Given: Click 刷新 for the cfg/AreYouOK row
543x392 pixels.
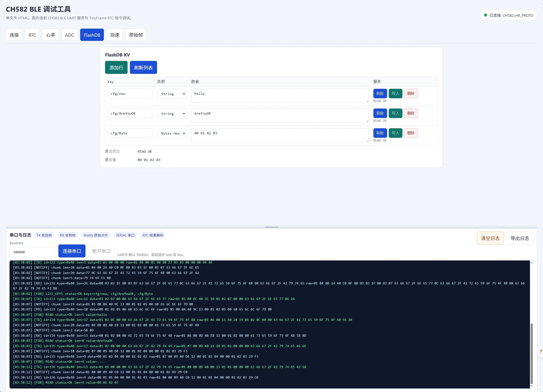Looking at the screenshot, I should pyautogui.click(x=380, y=113).
